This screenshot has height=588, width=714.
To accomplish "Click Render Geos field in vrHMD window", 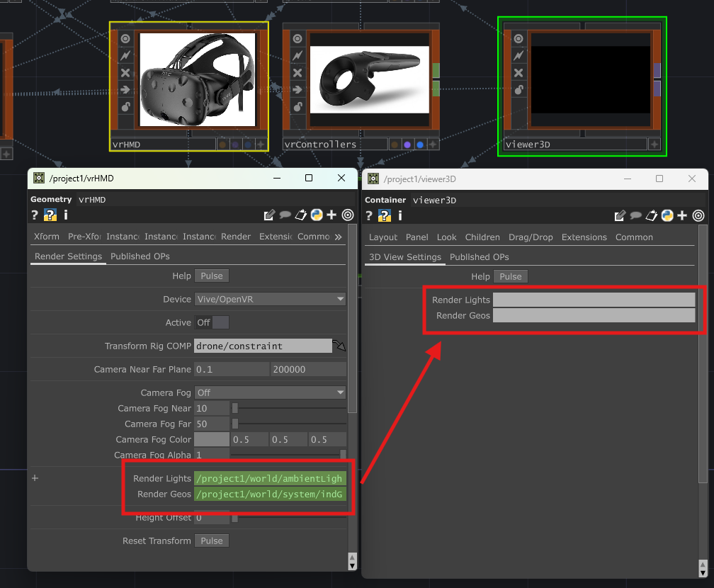I will click(x=270, y=494).
